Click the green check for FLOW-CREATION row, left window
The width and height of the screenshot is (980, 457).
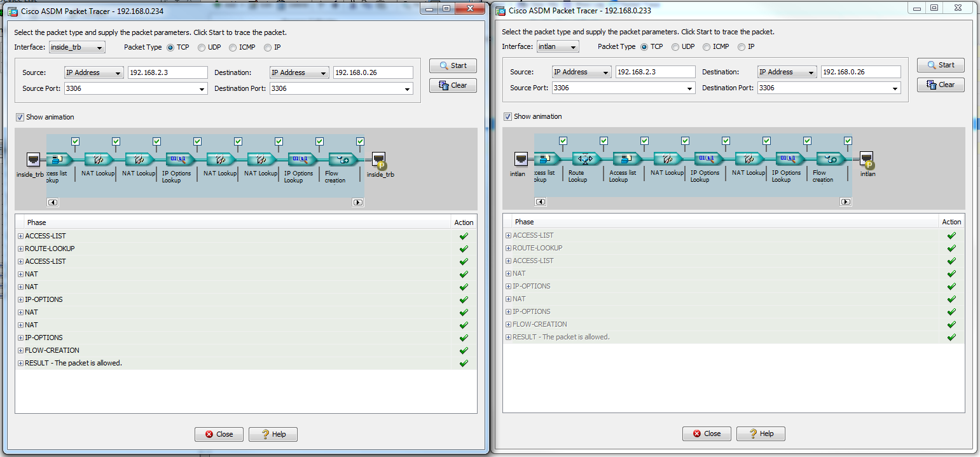[464, 350]
